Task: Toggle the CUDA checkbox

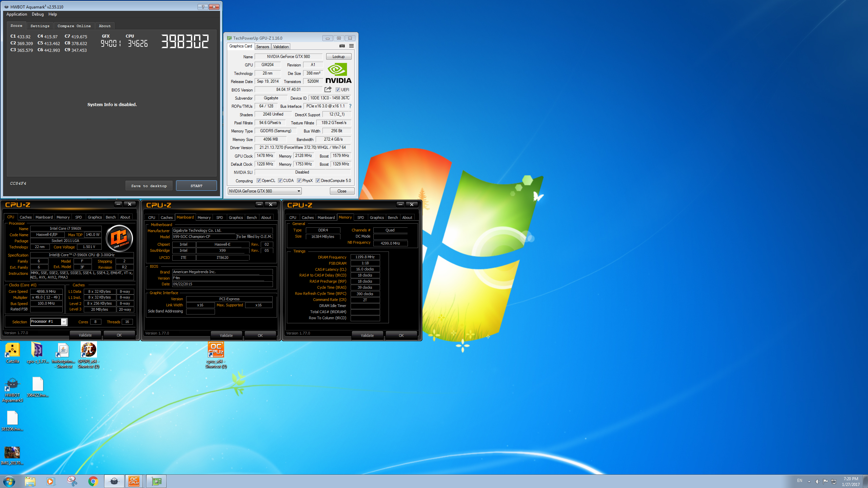Action: pyautogui.click(x=280, y=181)
